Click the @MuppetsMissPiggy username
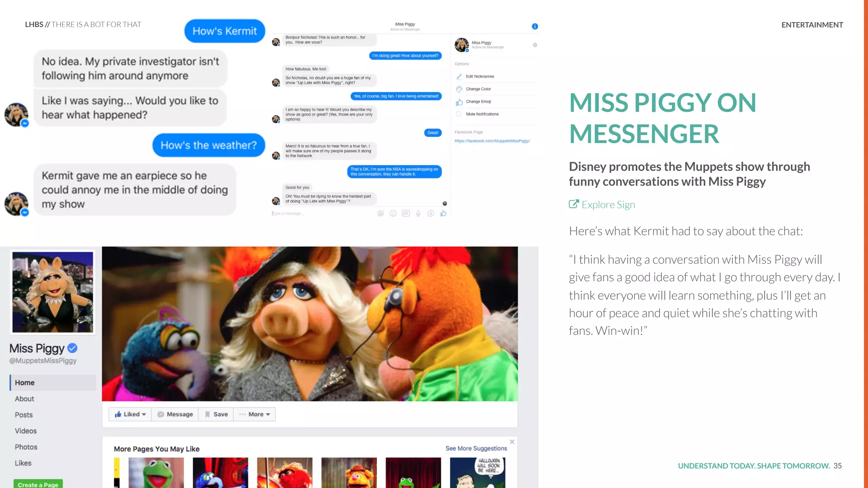This screenshot has height=488, width=868. pyautogui.click(x=43, y=361)
